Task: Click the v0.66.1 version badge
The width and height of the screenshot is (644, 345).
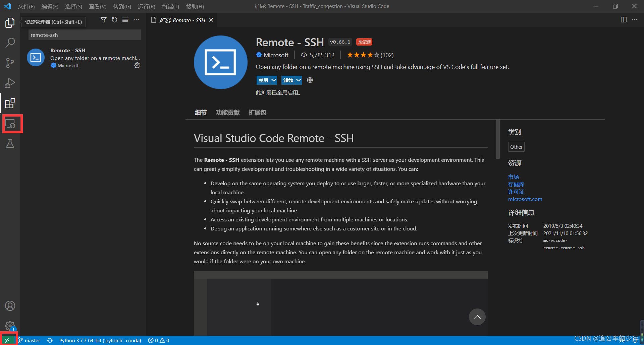Action: pos(340,42)
